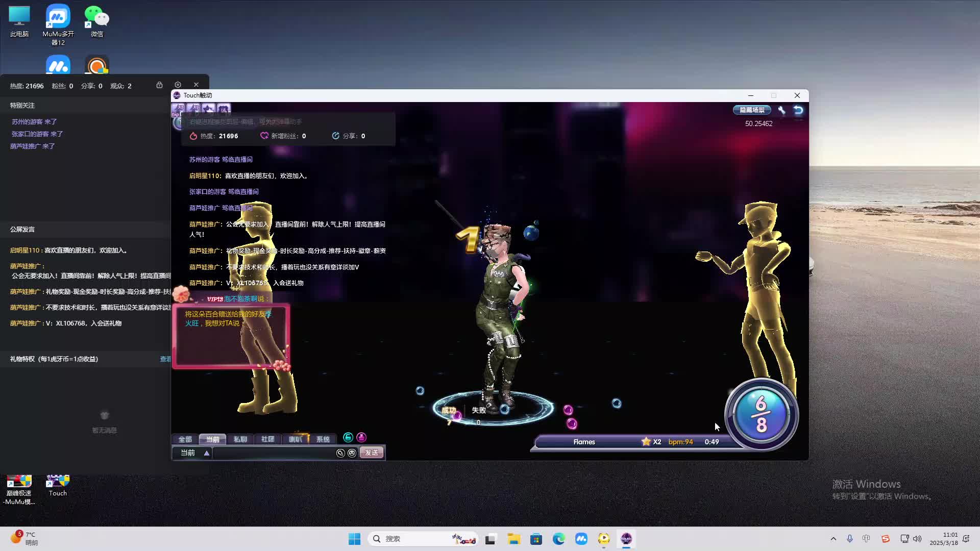The height and width of the screenshot is (551, 980).
Task: Toggle 隐藏场景 hide scene button
Action: 752,110
